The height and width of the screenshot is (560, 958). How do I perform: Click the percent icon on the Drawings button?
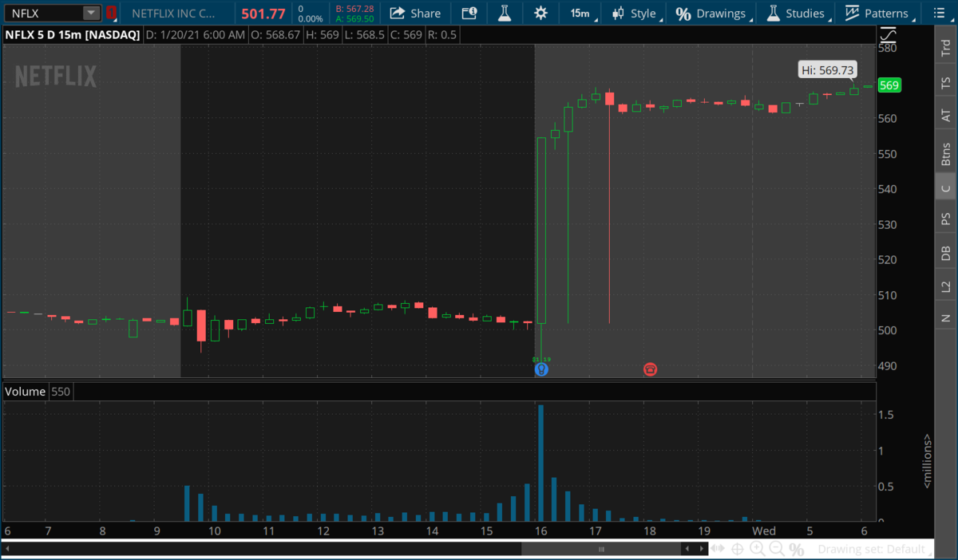click(683, 14)
